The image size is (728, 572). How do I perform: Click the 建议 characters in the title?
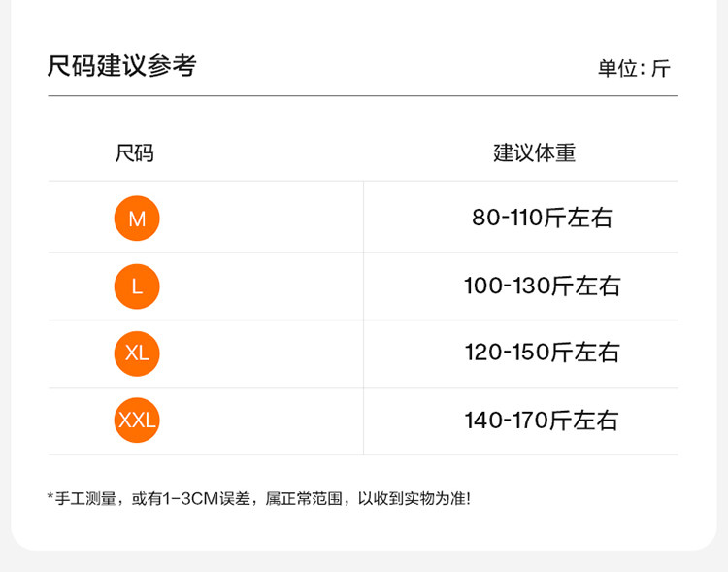pos(121,66)
